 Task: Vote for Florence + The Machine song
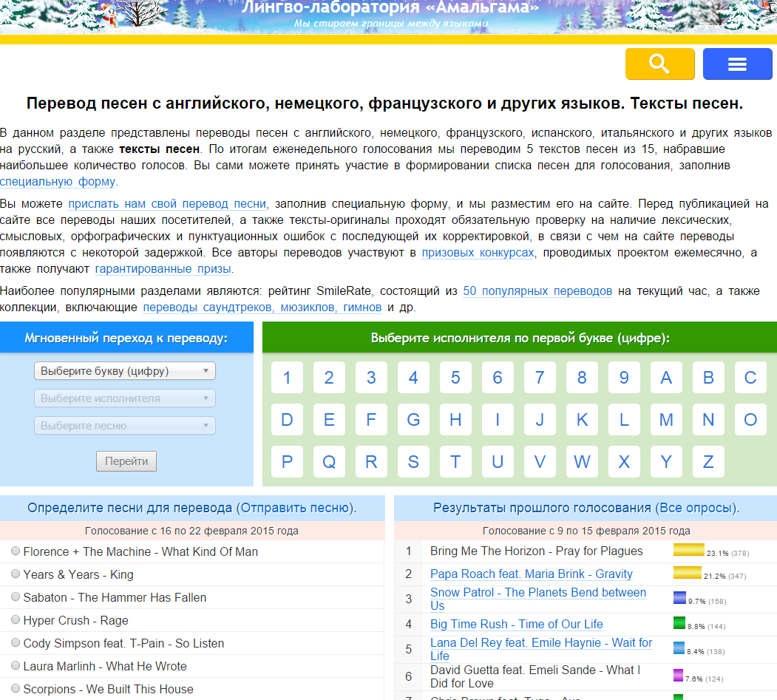[16, 551]
